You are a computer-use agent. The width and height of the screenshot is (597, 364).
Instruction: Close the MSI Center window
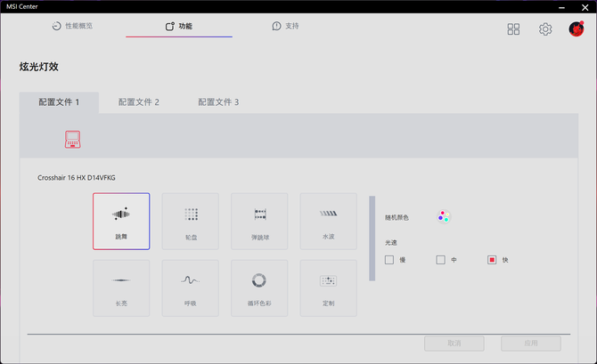click(x=585, y=7)
